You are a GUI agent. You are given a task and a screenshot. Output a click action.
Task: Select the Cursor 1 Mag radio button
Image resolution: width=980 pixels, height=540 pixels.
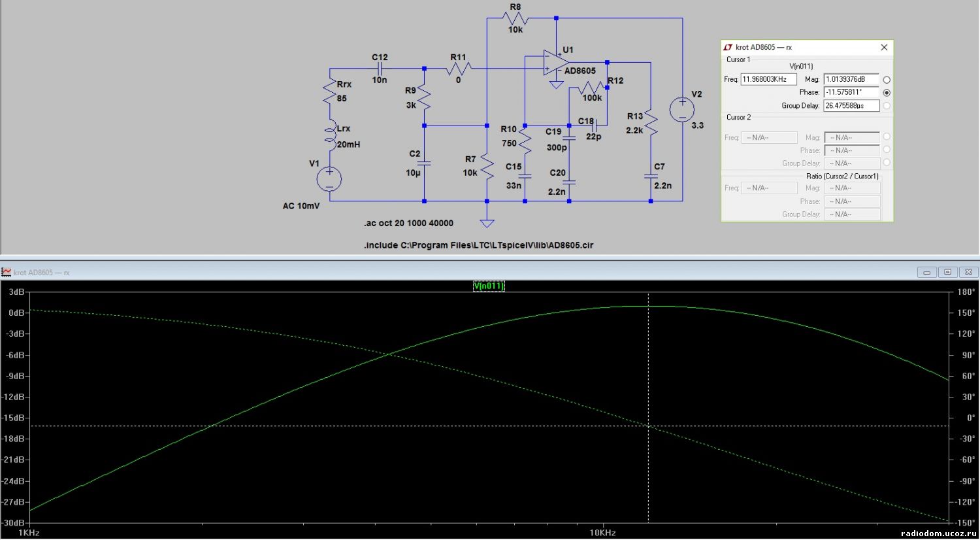887,80
